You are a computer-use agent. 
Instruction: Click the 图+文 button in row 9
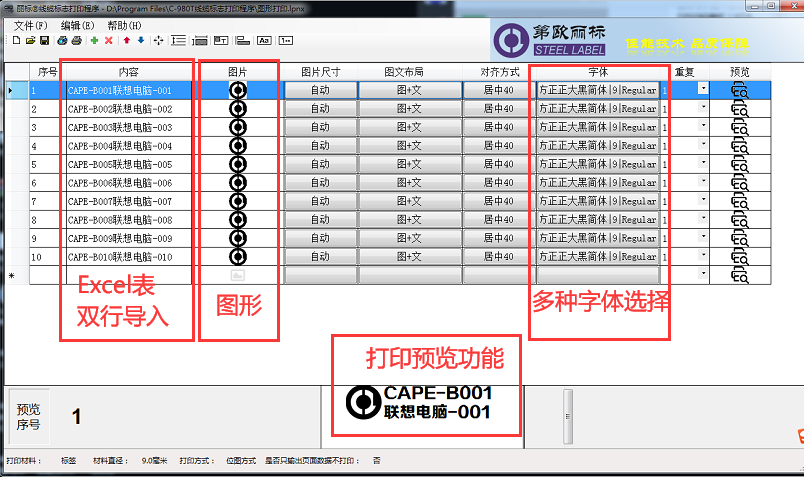pyautogui.click(x=409, y=238)
